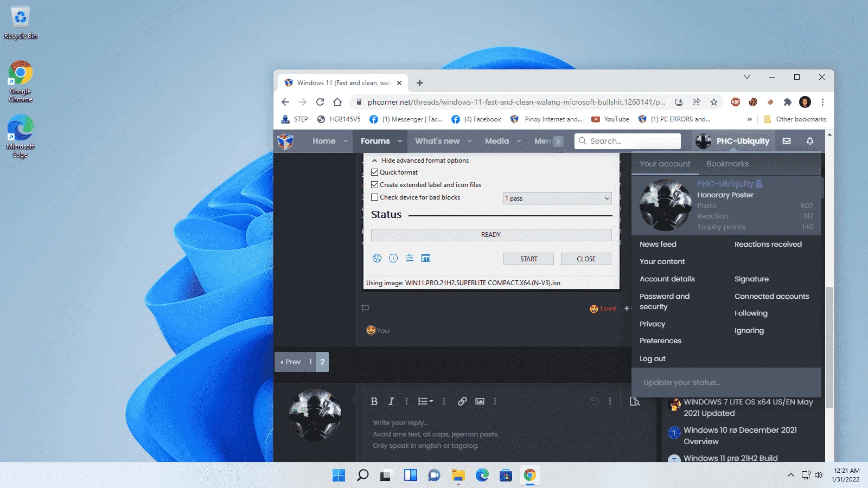The height and width of the screenshot is (488, 868).
Task: Click Update your status field
Action: point(726,382)
